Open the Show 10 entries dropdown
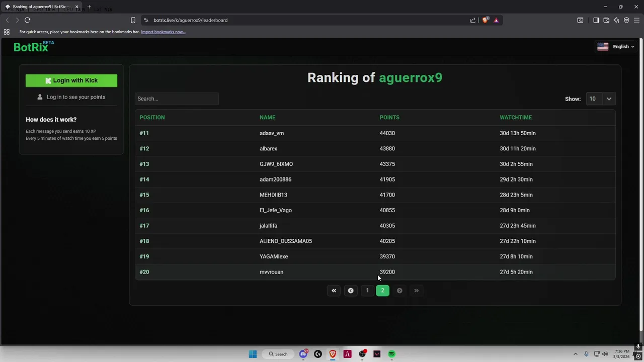Screen dimensions: 644x362 [x=601, y=99]
